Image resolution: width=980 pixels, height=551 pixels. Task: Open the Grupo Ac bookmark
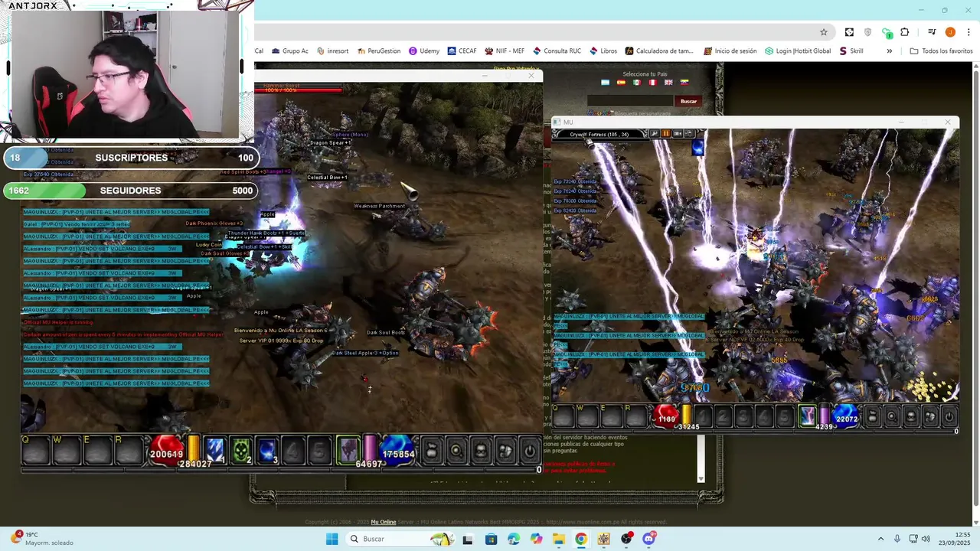click(x=289, y=51)
